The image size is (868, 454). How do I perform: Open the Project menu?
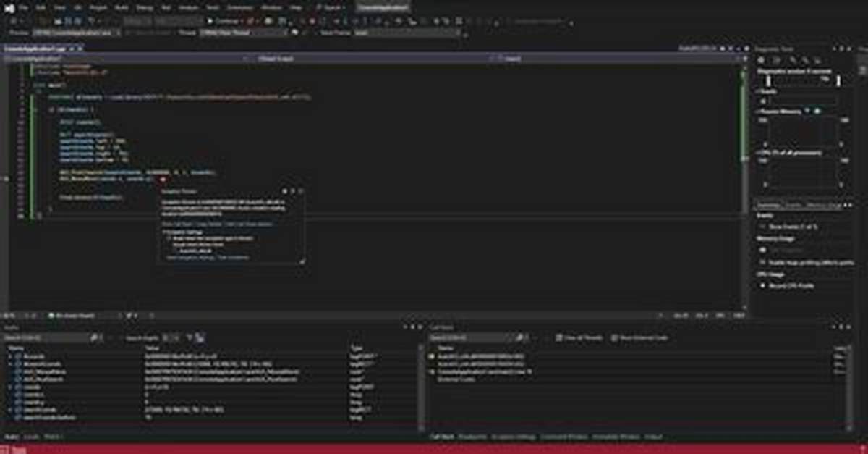(98, 7)
